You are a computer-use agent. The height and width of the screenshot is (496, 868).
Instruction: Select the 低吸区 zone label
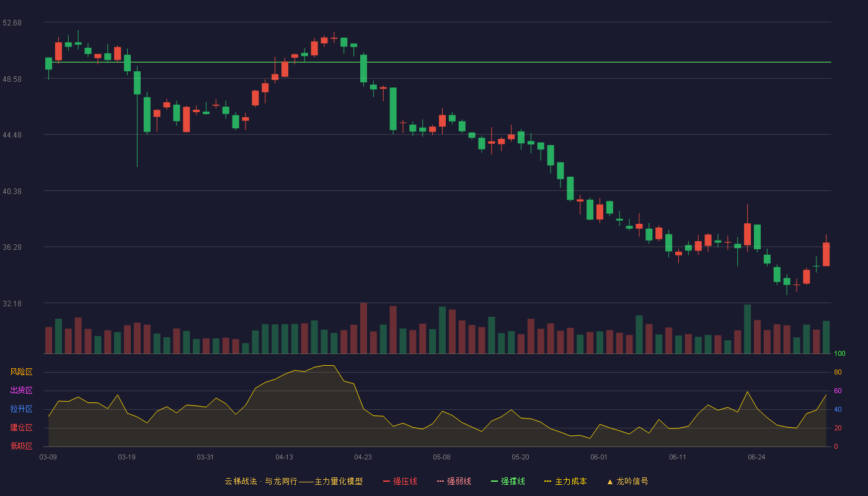(x=22, y=446)
